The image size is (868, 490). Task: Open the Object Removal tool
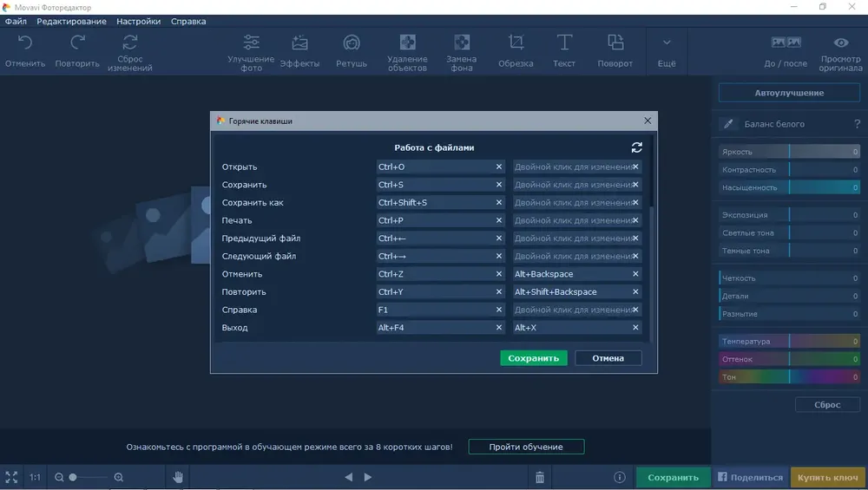tap(407, 42)
